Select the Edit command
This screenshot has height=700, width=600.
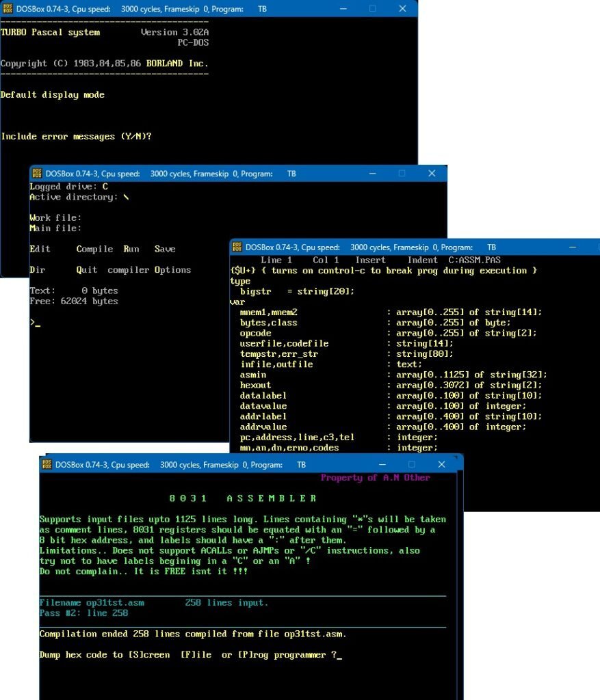click(x=40, y=249)
